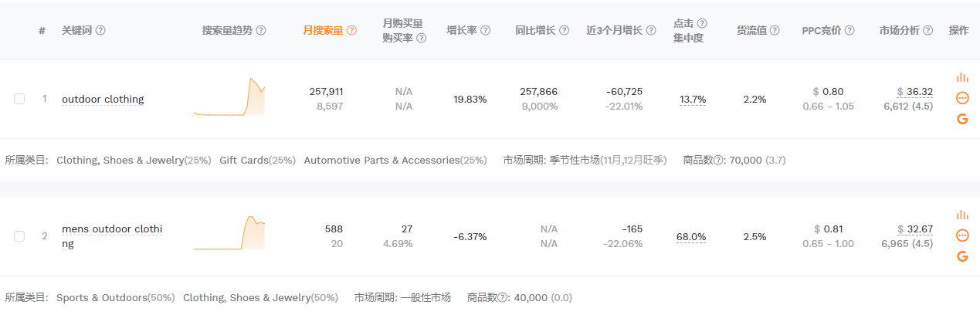Click the help icon next to 关键词

(100, 30)
